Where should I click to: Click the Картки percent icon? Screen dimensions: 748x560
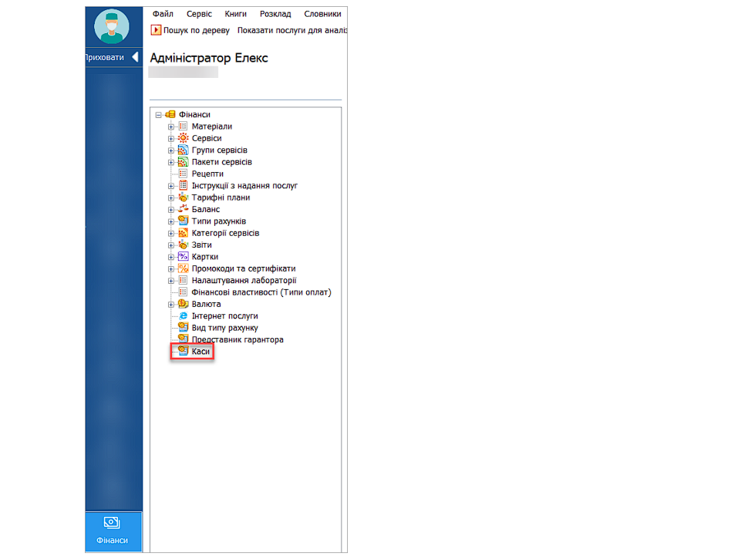(x=183, y=257)
